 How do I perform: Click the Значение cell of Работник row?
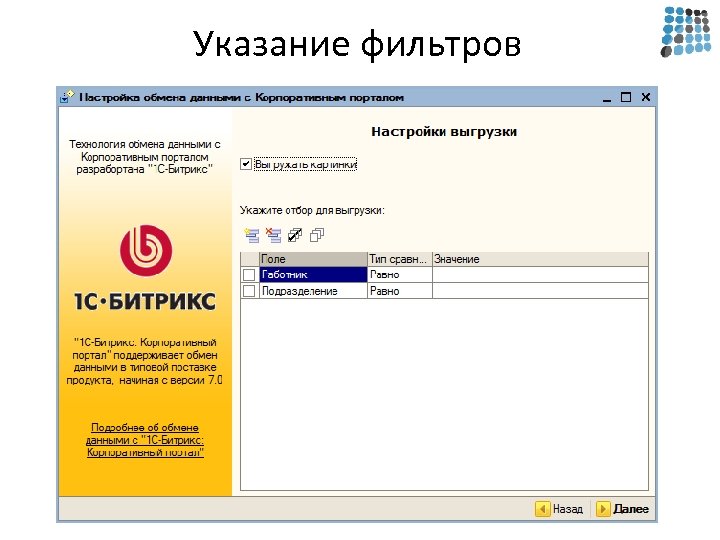[540, 275]
